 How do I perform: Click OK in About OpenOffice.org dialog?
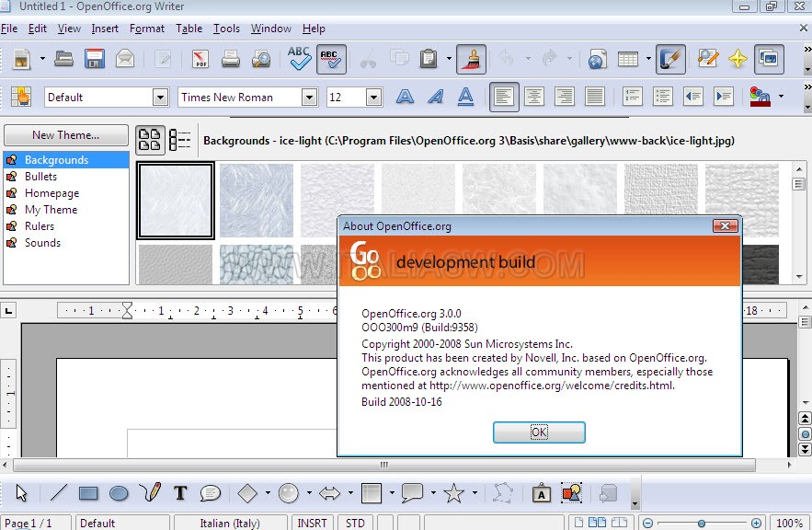click(x=539, y=432)
